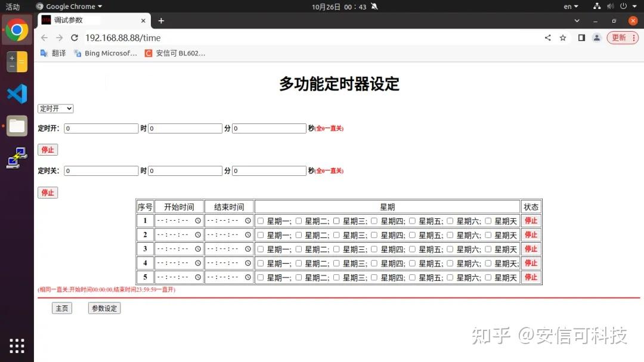Check 星期六 in row 3
Image resolution: width=644 pixels, height=362 pixels.
(x=450, y=249)
